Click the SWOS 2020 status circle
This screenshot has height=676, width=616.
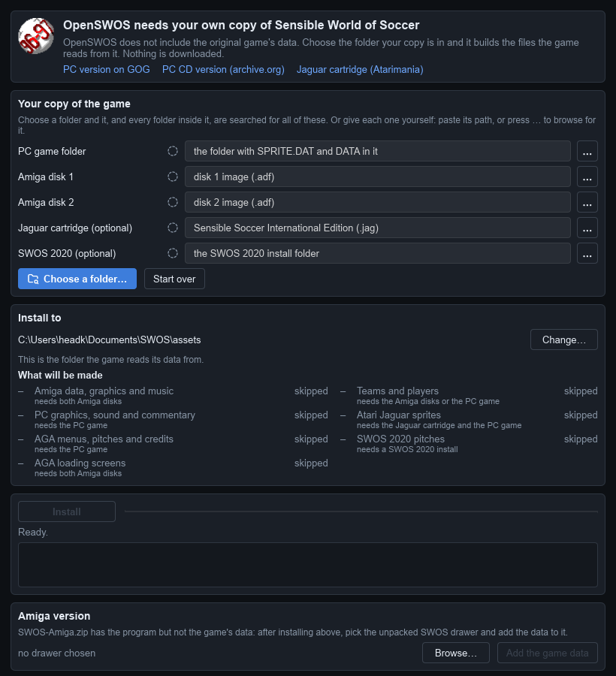tap(173, 253)
